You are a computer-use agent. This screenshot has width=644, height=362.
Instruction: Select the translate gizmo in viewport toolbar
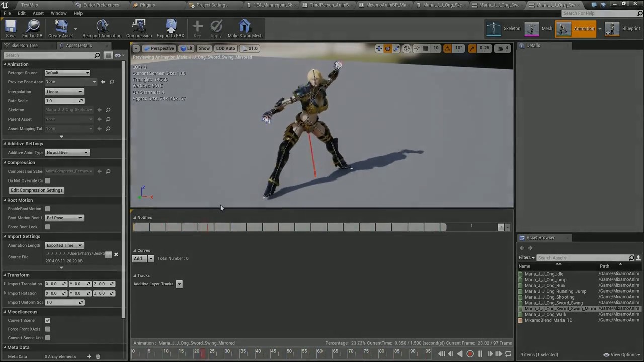click(379, 48)
